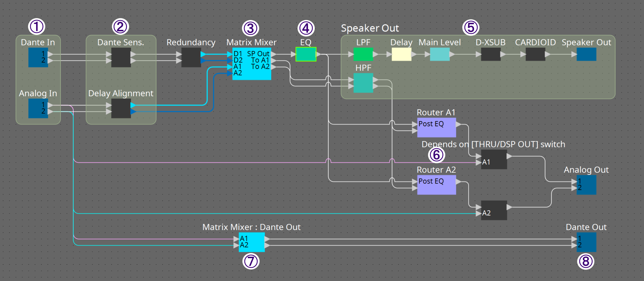Click the LPF block

coord(363,54)
